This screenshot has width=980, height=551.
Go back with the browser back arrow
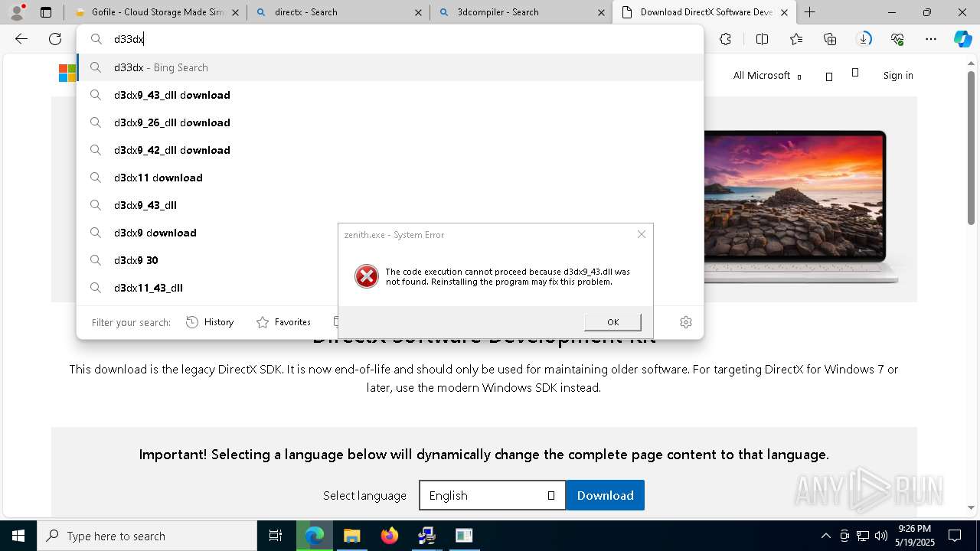pyautogui.click(x=21, y=39)
